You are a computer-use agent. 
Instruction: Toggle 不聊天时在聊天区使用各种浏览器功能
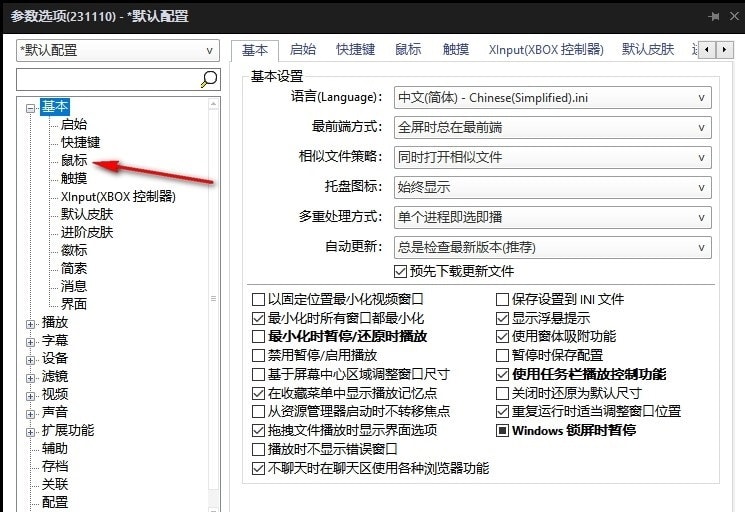[x=258, y=469]
